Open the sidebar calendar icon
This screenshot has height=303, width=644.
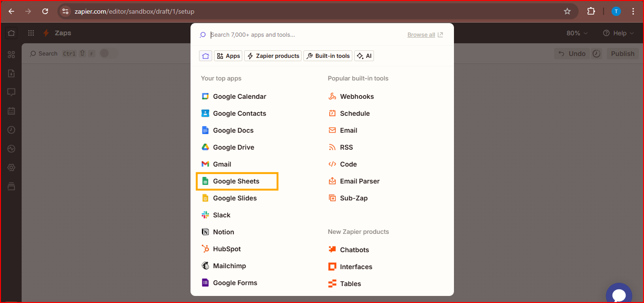[11, 111]
